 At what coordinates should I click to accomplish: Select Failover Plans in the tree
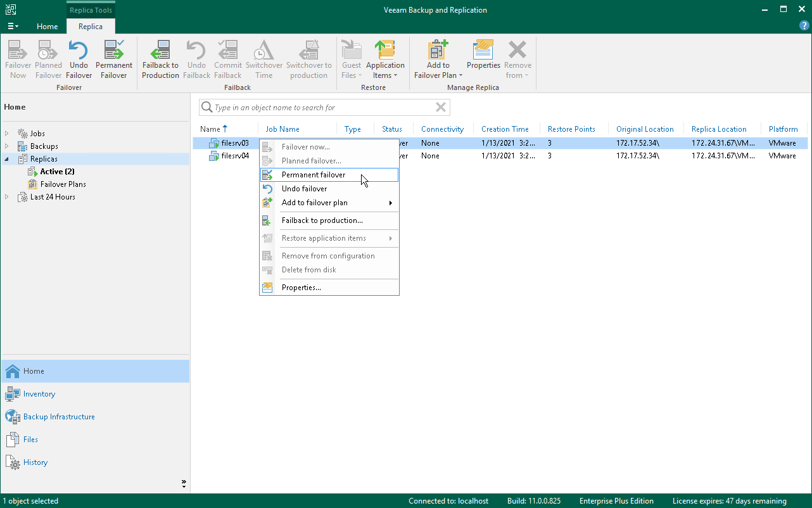click(x=63, y=184)
